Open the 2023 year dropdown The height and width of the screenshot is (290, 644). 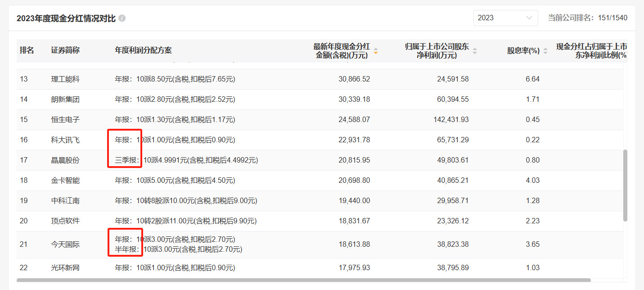tap(505, 18)
